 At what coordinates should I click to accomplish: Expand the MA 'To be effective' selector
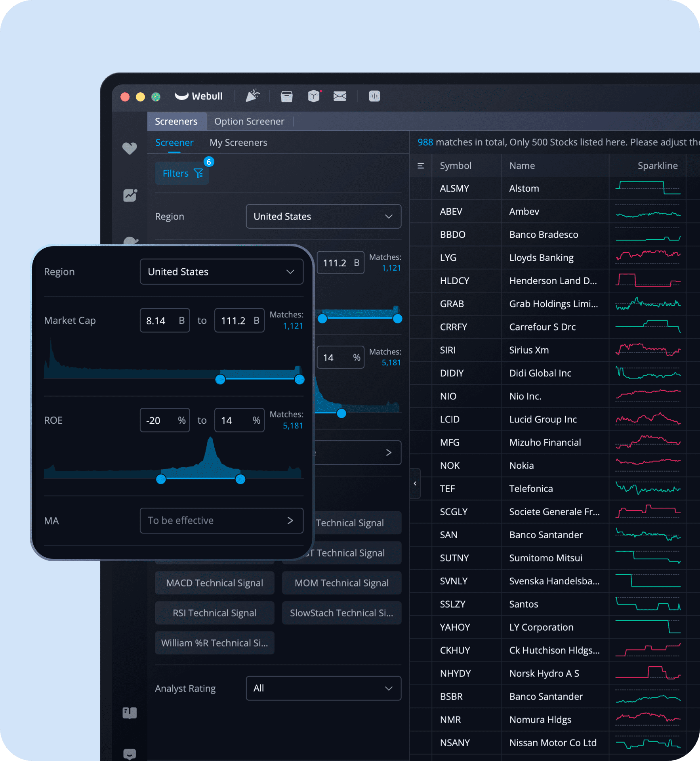[221, 520]
